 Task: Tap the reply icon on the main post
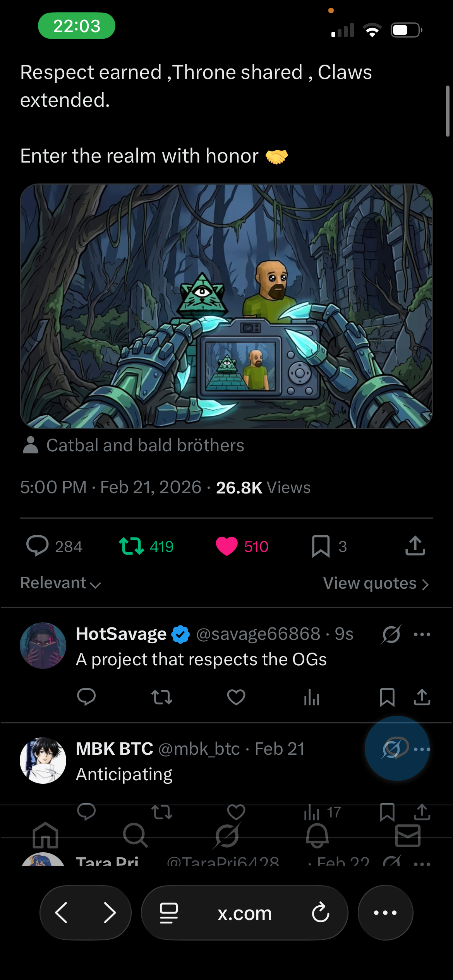38,546
